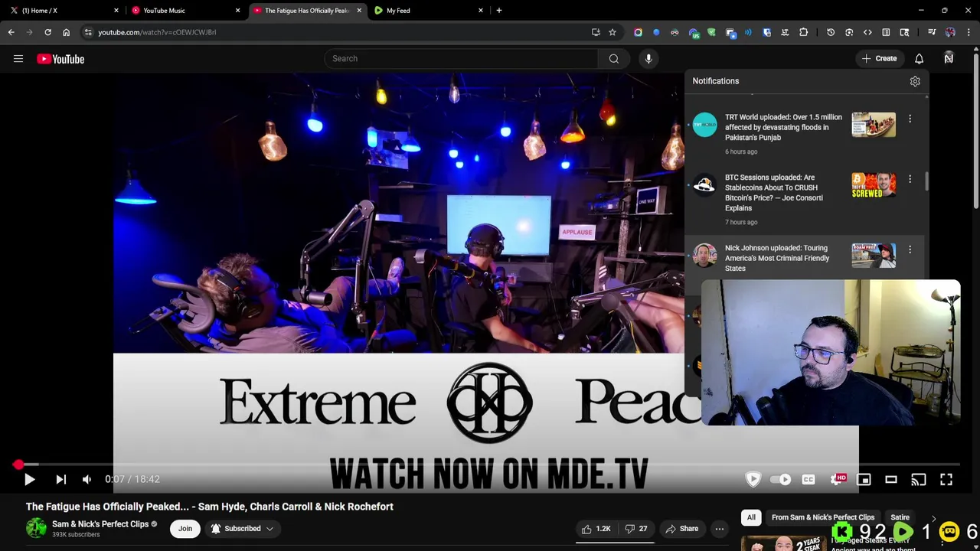Open the notifications bell icon
This screenshot has width=980, height=551.
coord(919,59)
